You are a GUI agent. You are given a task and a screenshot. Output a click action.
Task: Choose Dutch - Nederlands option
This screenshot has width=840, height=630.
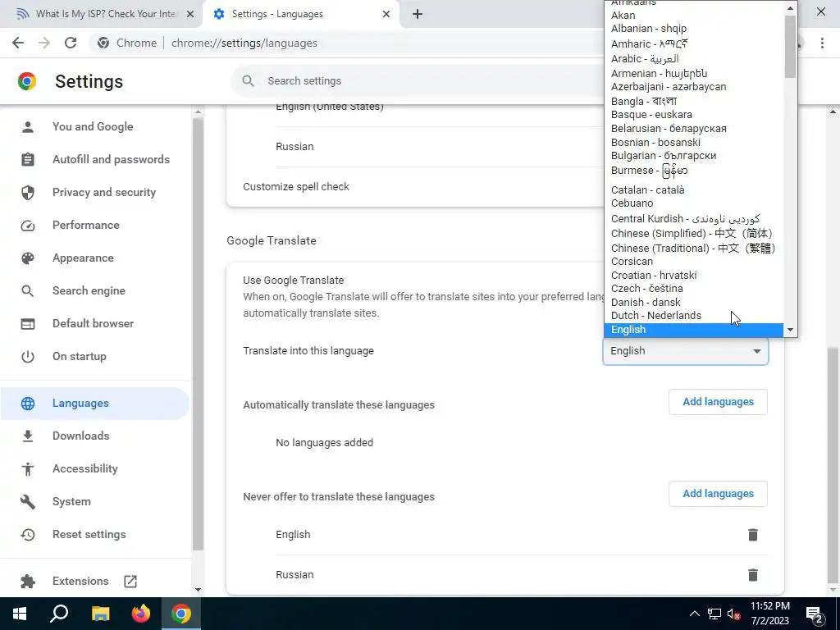tap(694, 316)
